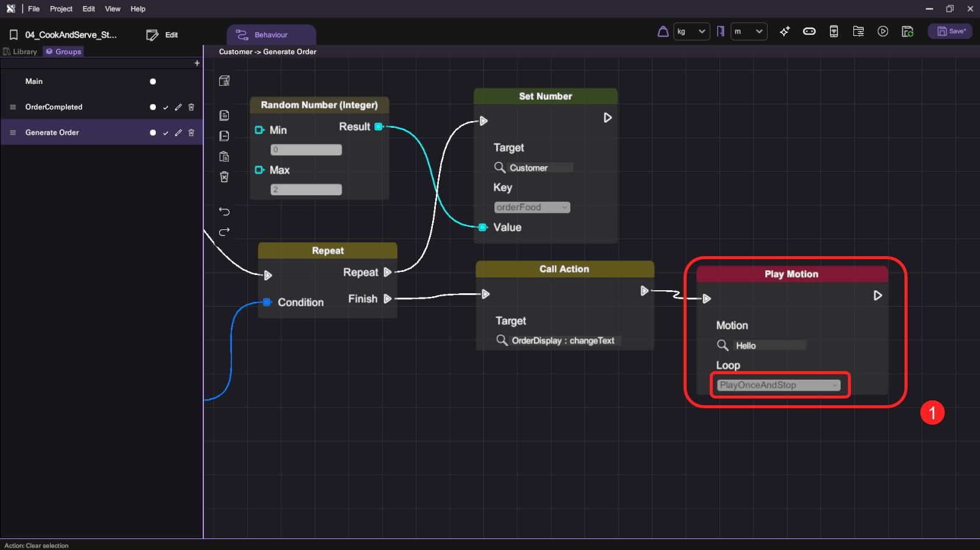Click the sparkle AI icon in top toolbar
The height and width of the screenshot is (550, 980).
coord(785,32)
